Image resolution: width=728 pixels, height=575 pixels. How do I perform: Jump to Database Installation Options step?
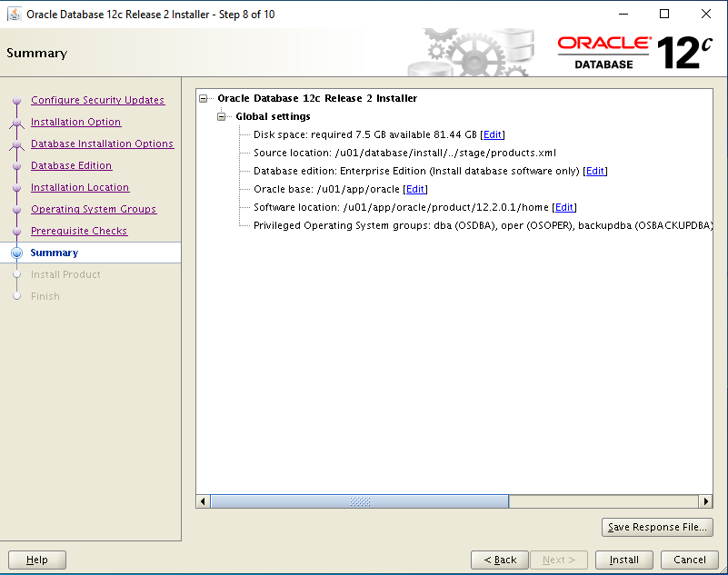(x=102, y=144)
